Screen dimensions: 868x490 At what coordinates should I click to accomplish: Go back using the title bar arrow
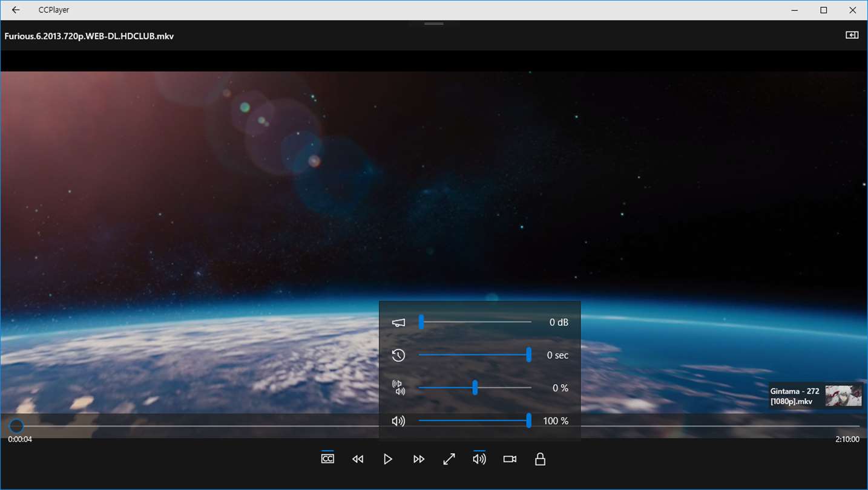[x=16, y=10]
